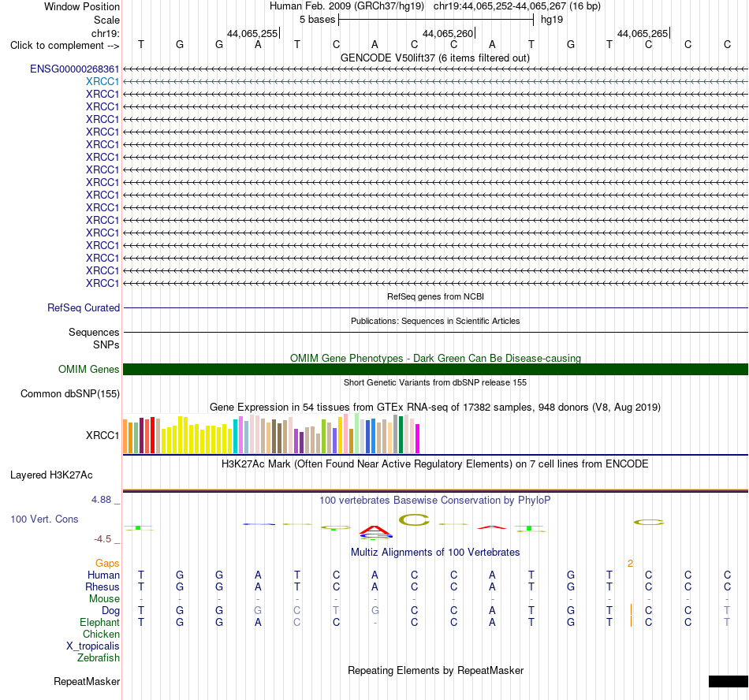Click the Sequences track label

(94, 333)
